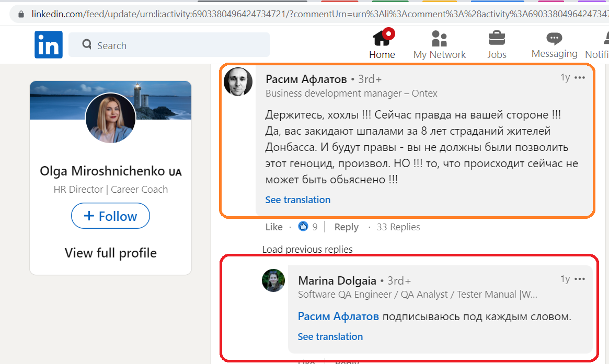Open three-dot menu on Расим Афлатов's comment
This screenshot has height=364, width=609.
point(580,78)
